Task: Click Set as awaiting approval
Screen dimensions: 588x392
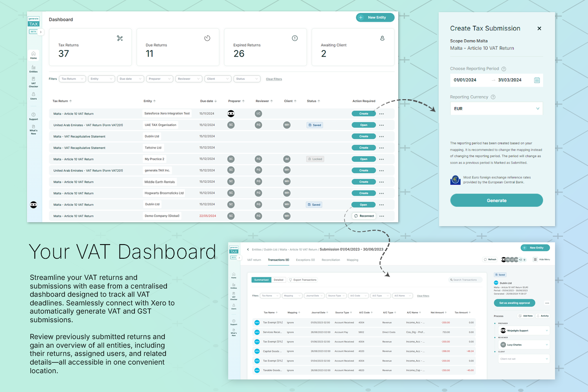Action: (x=514, y=303)
